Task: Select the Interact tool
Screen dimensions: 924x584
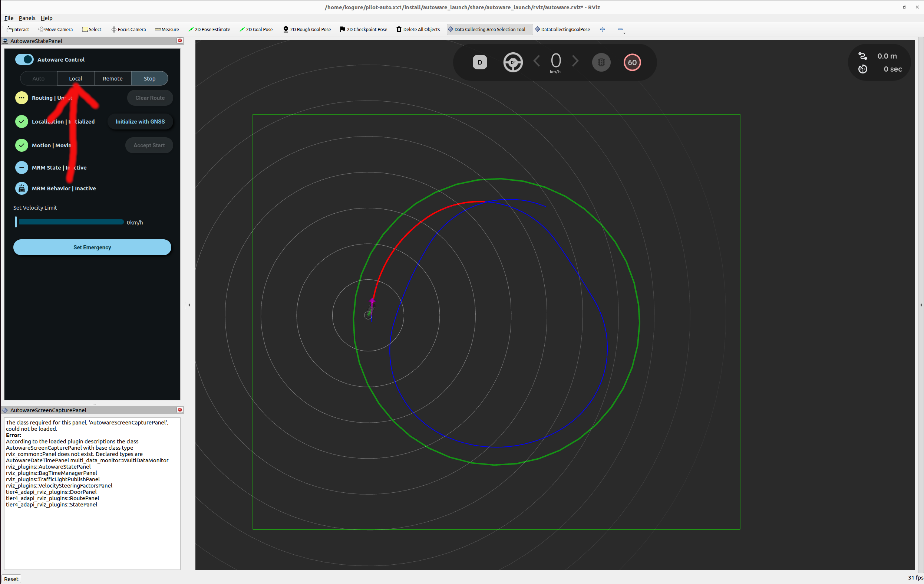Action: [18, 30]
